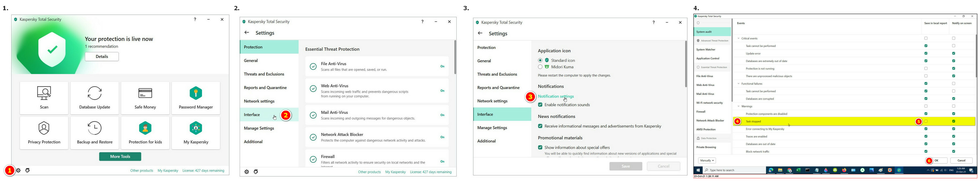Click the 'Type here to search' taskbar field
Image resolution: width=980 pixels, height=181 pixels.
734,170
